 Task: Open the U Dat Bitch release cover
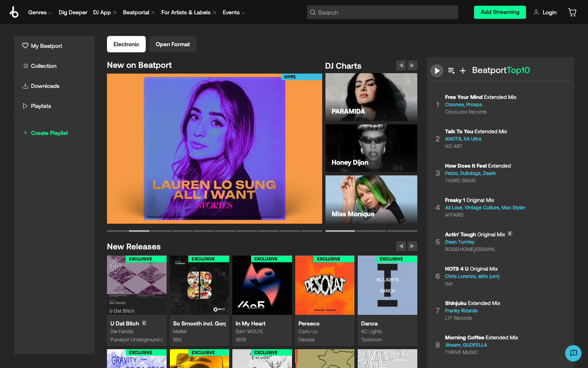pos(137,285)
